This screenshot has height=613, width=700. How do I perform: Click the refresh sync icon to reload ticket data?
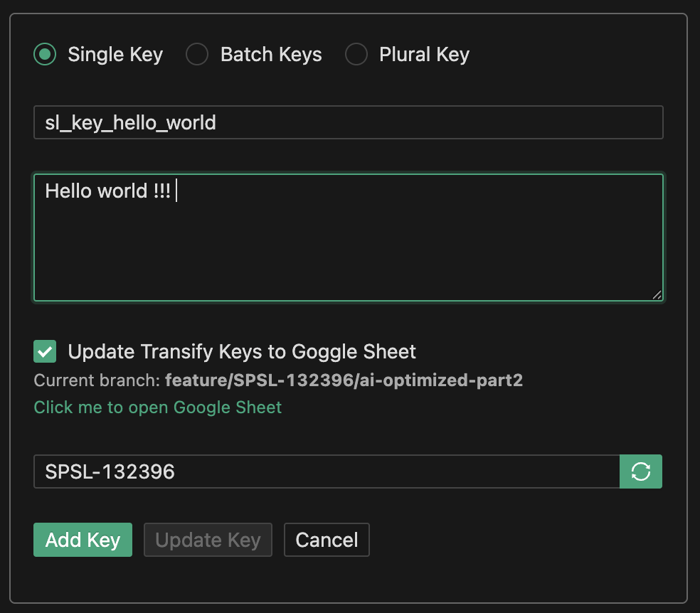[641, 471]
